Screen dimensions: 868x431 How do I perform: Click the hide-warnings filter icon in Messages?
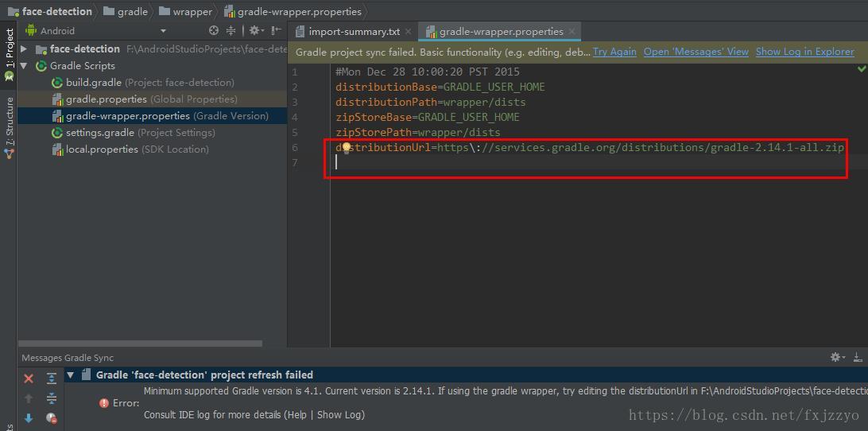point(52,418)
